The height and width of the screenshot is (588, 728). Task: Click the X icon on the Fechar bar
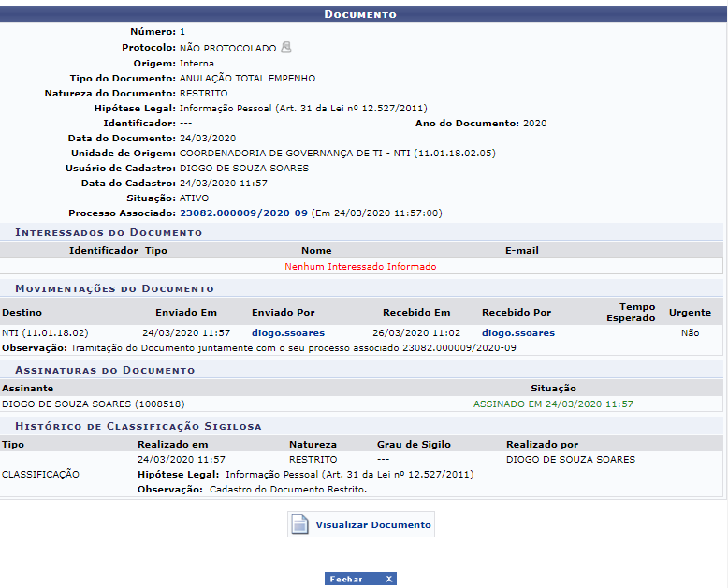(389, 580)
